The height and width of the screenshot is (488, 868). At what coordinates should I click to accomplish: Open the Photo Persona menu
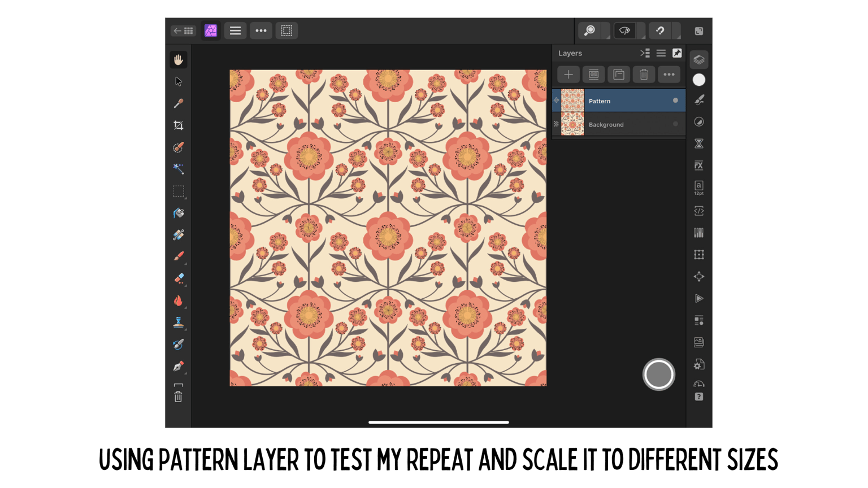pyautogui.click(x=211, y=30)
